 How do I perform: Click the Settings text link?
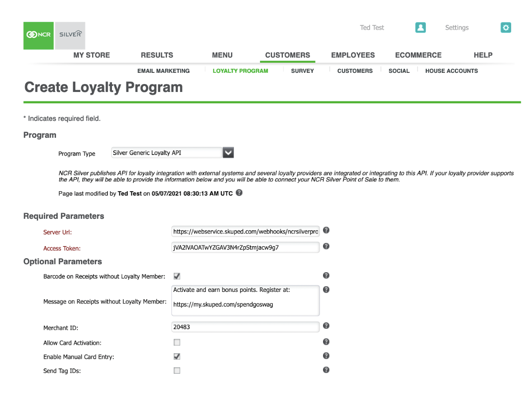click(457, 28)
